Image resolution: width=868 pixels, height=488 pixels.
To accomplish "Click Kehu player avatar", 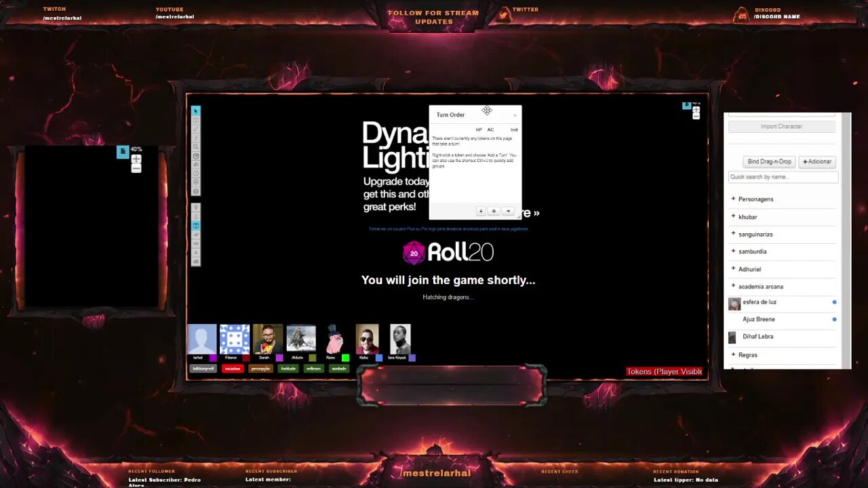I will [x=367, y=339].
